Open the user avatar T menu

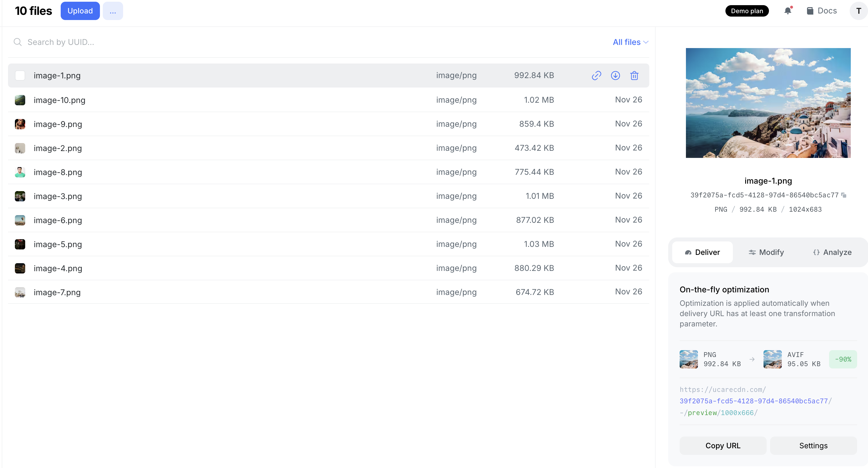(858, 11)
